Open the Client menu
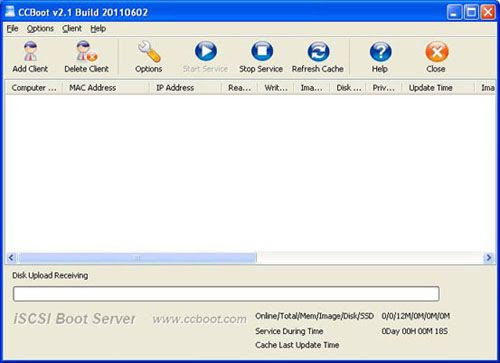This screenshot has height=363, width=500. 72,29
